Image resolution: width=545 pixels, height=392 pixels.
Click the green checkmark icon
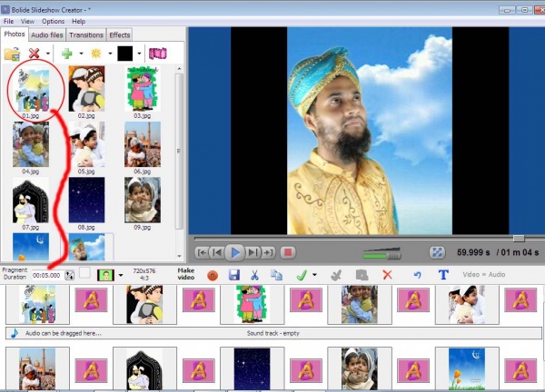point(302,275)
